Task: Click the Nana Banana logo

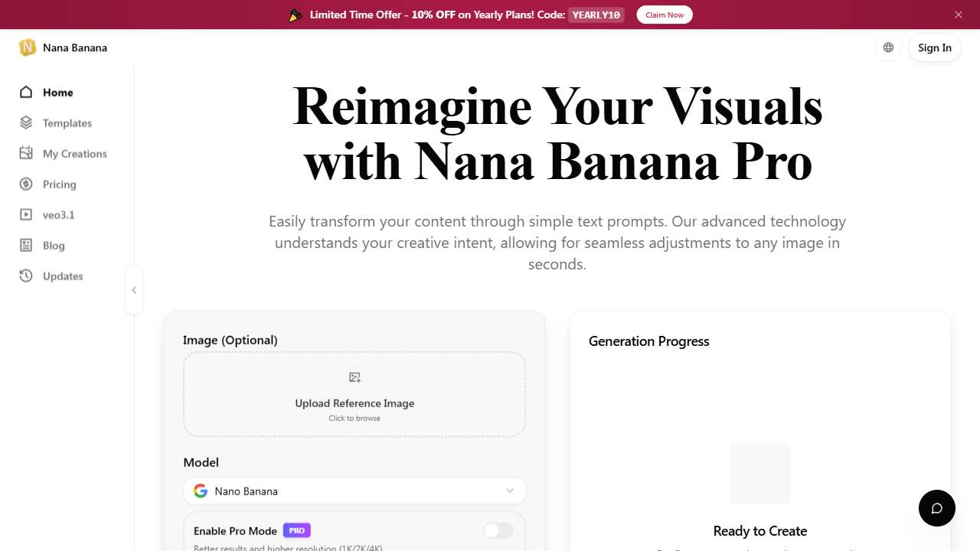Action: click(x=28, y=47)
